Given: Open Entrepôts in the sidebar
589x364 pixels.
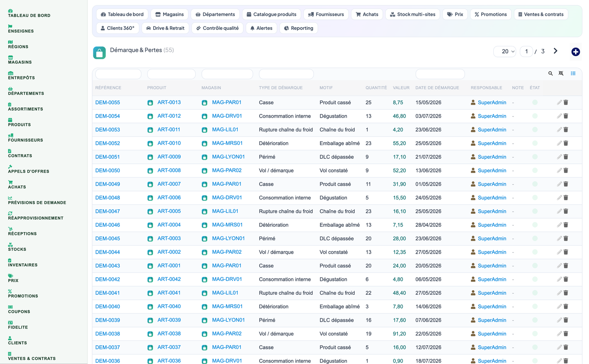Looking at the screenshot, I should pos(22,76).
